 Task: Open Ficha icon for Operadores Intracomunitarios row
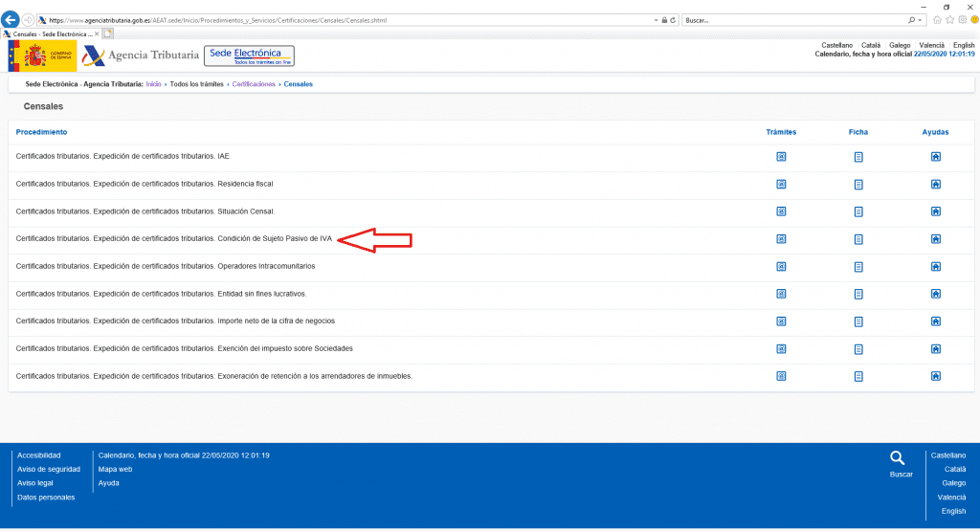click(x=858, y=266)
